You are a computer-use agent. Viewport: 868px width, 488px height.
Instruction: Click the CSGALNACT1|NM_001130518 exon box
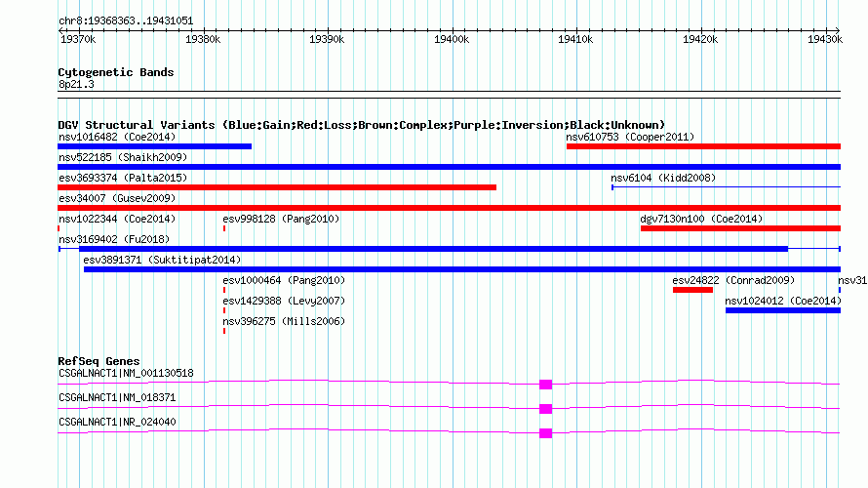[546, 385]
